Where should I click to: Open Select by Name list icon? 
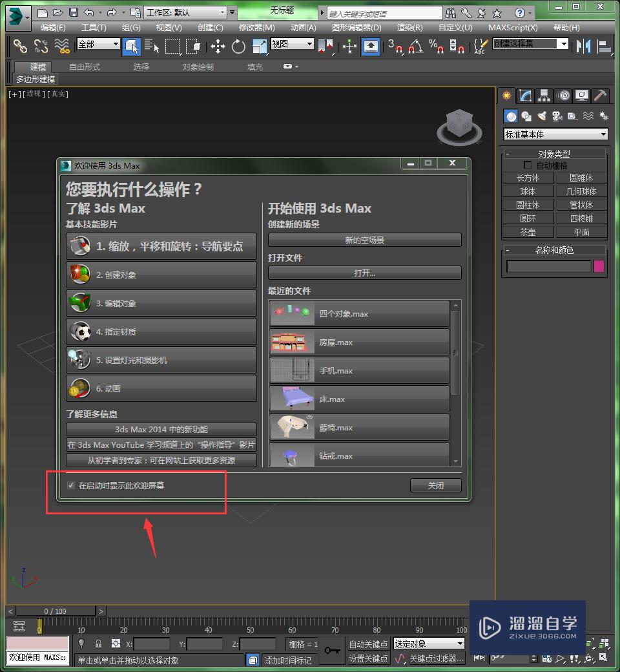click(x=152, y=46)
